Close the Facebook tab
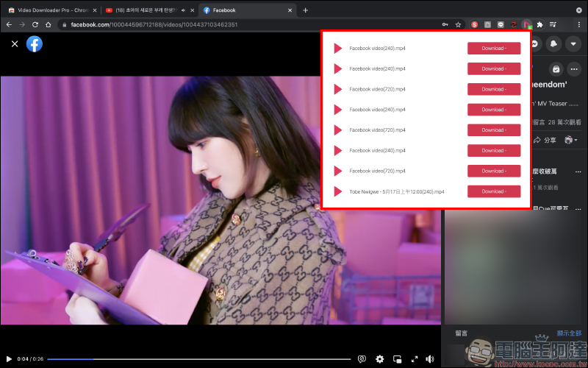 pos(290,10)
